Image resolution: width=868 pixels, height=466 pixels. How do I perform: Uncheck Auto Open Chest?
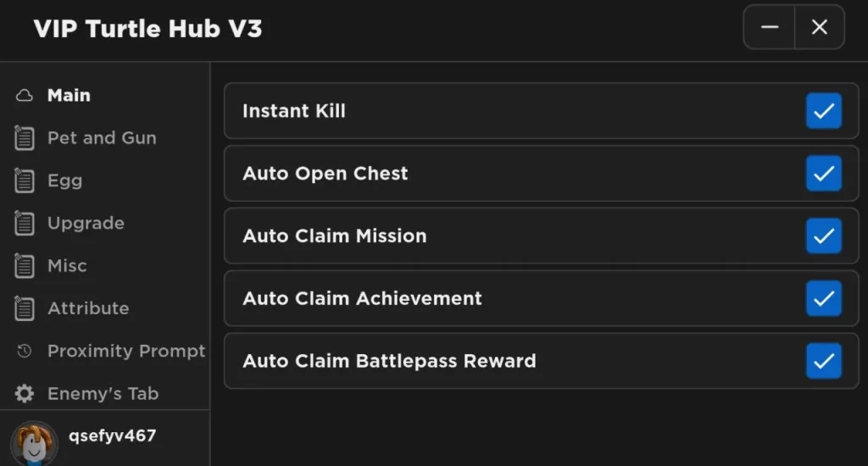click(x=823, y=174)
